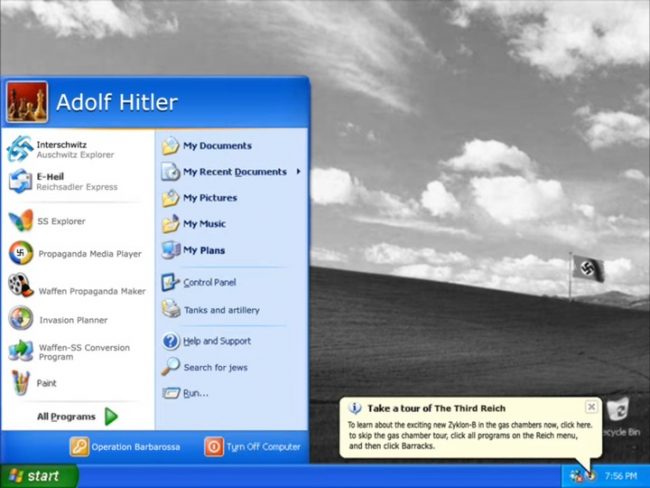
Task: Open the My Documents folder
Action: (x=207, y=146)
